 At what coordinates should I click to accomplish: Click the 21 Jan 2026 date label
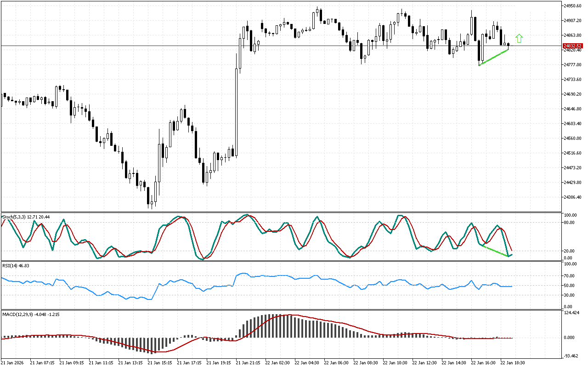14,363
